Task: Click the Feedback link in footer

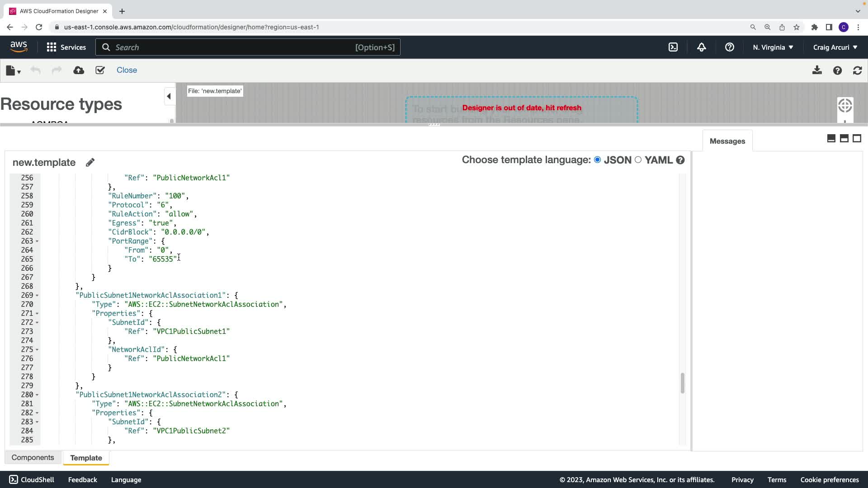Action: pyautogui.click(x=82, y=479)
